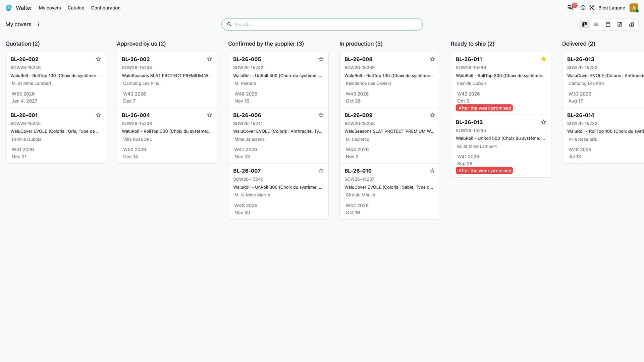Open the user avatar menu
Viewport: 644px width, 362px height.
point(634,8)
